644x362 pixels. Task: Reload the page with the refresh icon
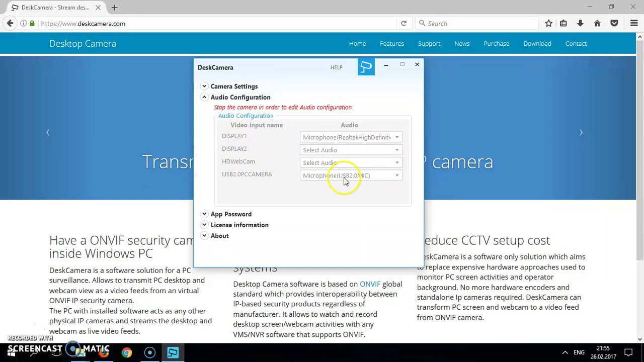(404, 24)
